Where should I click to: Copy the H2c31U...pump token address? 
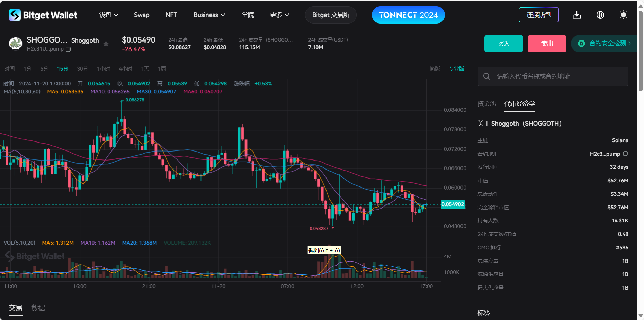pos(68,49)
